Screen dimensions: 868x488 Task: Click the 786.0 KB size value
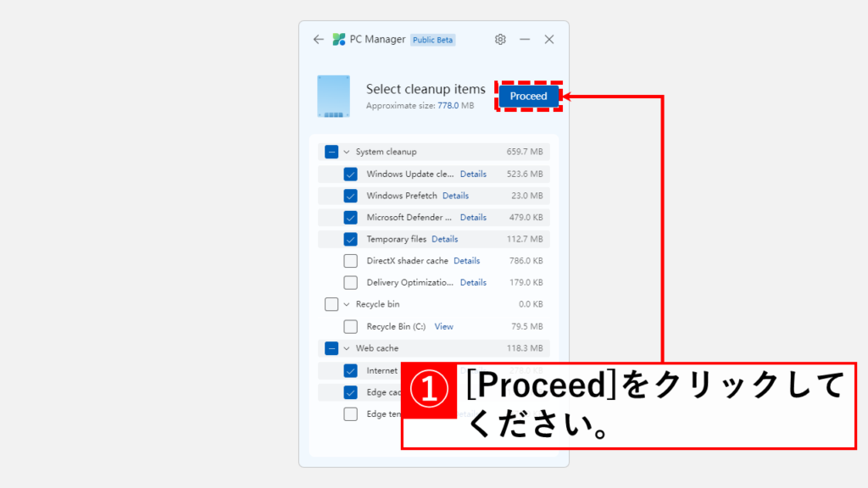pos(526,261)
